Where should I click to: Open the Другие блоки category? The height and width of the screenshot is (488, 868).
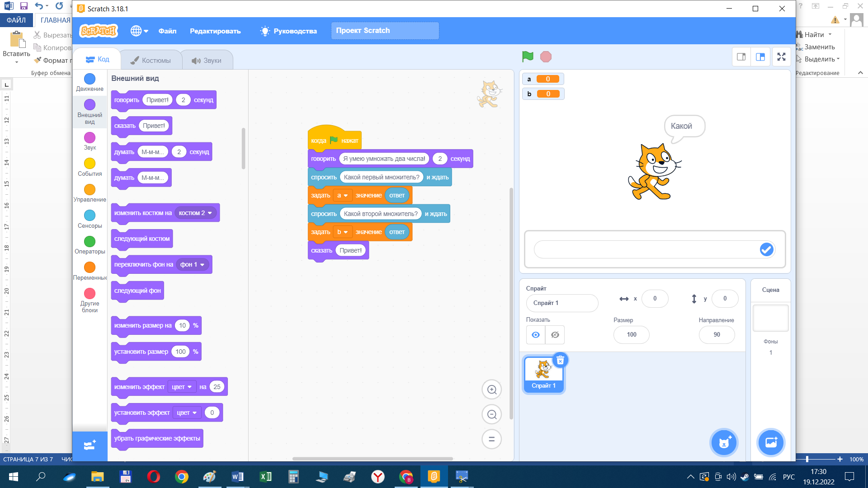pyautogui.click(x=90, y=300)
